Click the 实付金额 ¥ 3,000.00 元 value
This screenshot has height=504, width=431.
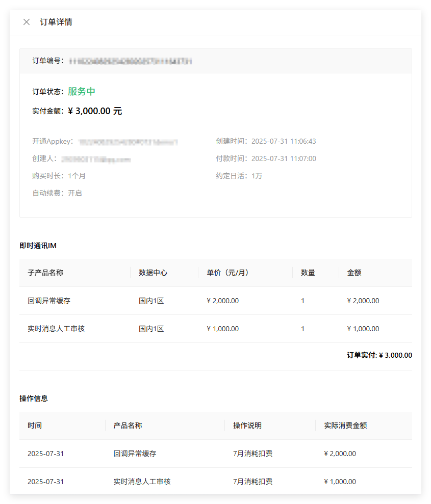[x=95, y=111]
